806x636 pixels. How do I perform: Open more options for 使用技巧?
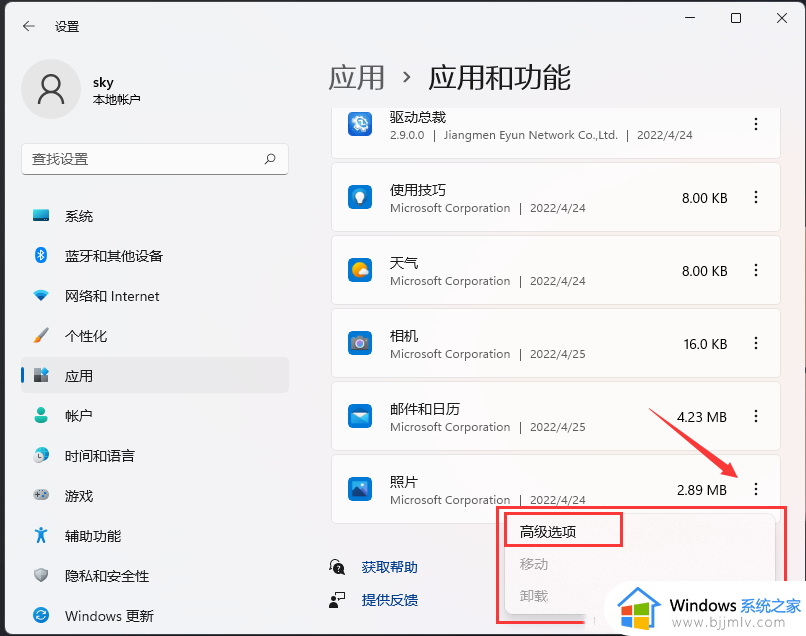[756, 197]
